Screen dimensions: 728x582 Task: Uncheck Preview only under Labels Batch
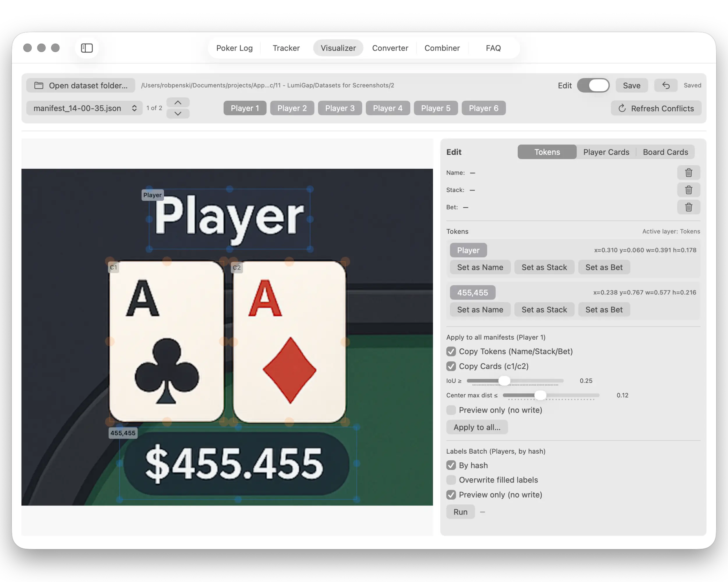click(x=451, y=495)
